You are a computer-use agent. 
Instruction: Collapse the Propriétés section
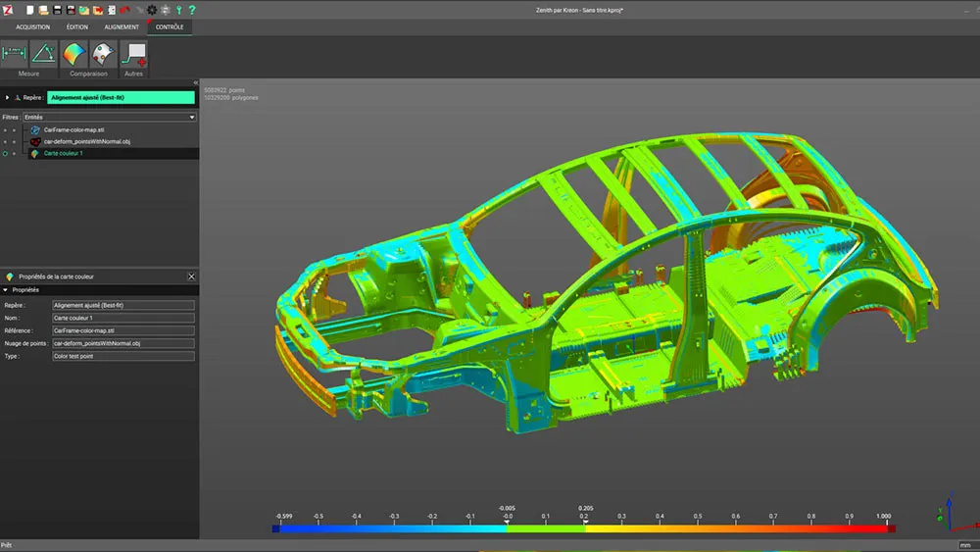(5, 290)
